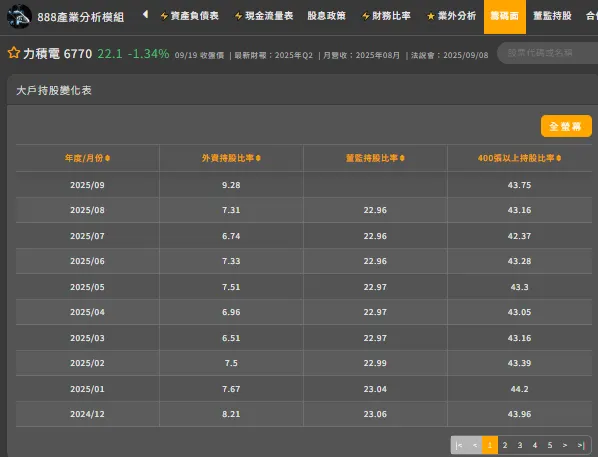Click the 2025/09 row date cell
598x457 pixels.
point(87,185)
